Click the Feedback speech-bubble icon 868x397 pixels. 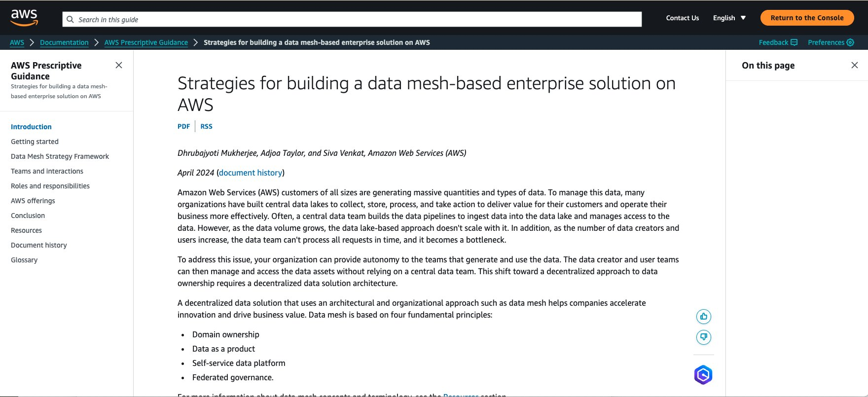pos(794,42)
